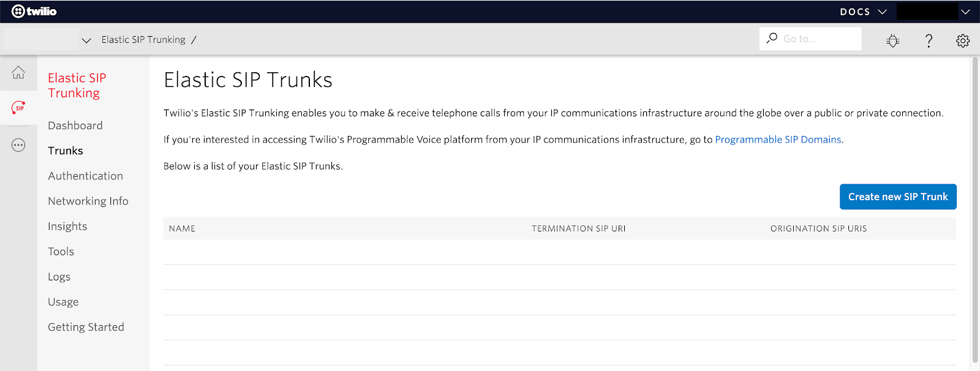Click the TERMINATION SIP URI column header
The height and width of the screenshot is (371, 980).
click(x=578, y=228)
